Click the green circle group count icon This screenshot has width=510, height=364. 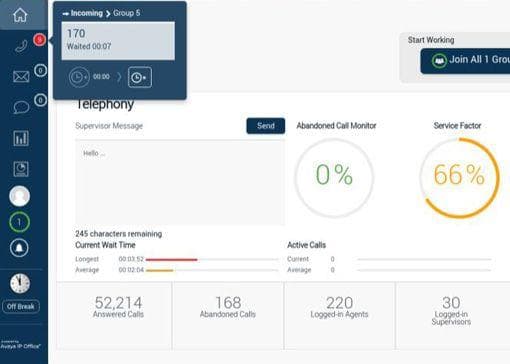pyautogui.click(x=19, y=222)
